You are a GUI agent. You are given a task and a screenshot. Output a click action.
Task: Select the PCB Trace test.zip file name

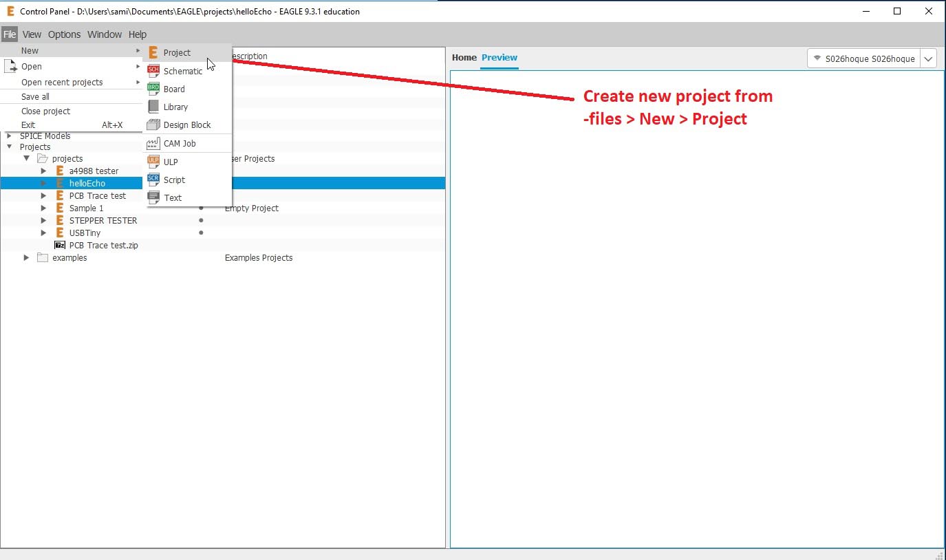(x=103, y=246)
